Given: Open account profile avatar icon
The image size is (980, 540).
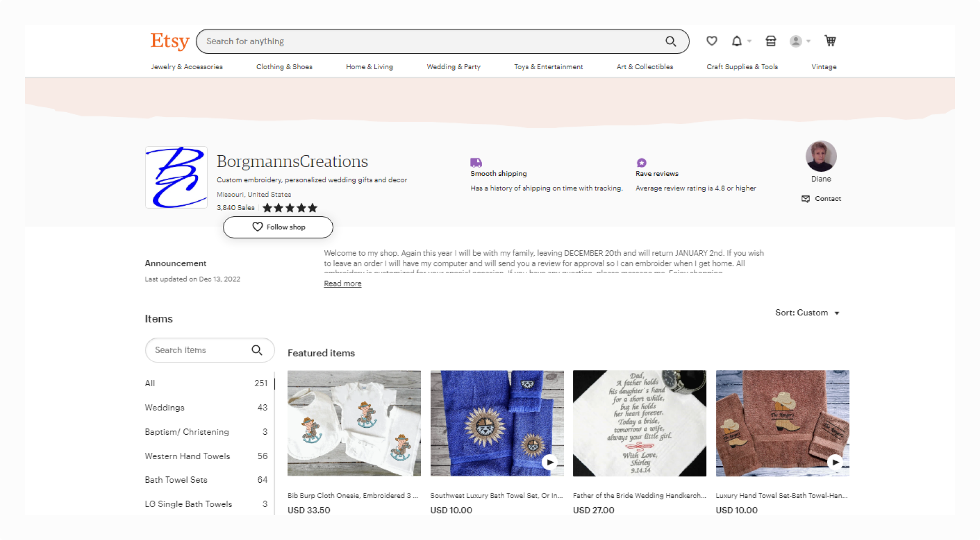Looking at the screenshot, I should 796,41.
